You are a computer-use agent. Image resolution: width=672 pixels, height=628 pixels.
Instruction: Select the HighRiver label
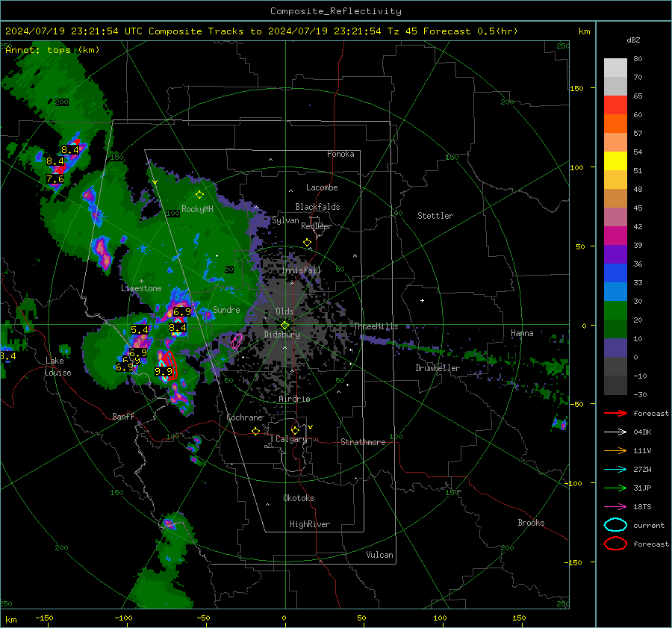[310, 524]
